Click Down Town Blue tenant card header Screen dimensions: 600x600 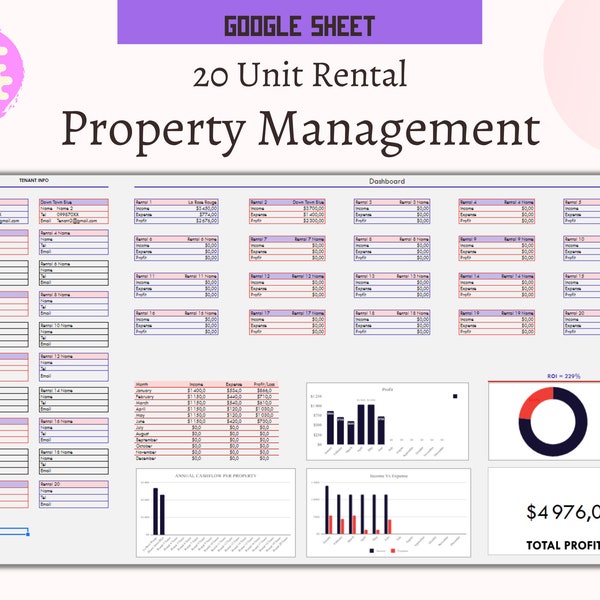click(x=74, y=202)
